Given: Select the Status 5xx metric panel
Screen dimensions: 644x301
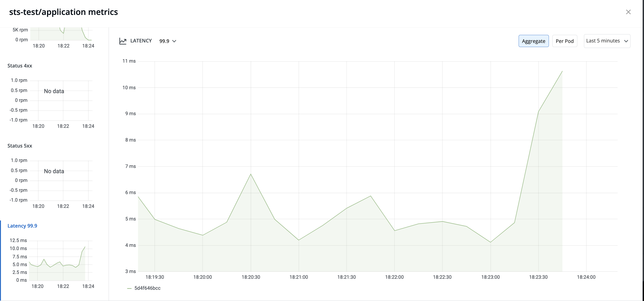Looking at the screenshot, I should point(20,146).
